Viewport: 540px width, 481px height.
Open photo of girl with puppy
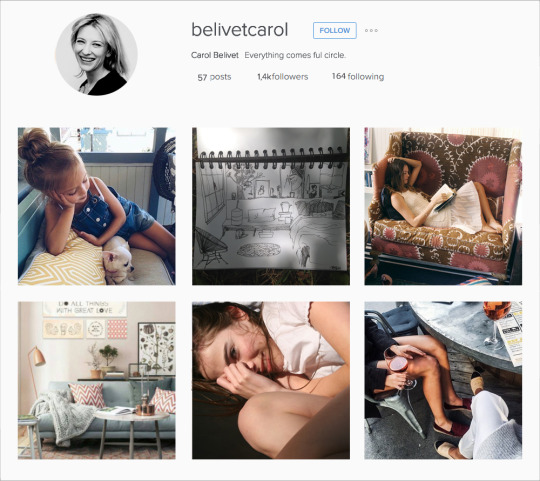(x=97, y=206)
